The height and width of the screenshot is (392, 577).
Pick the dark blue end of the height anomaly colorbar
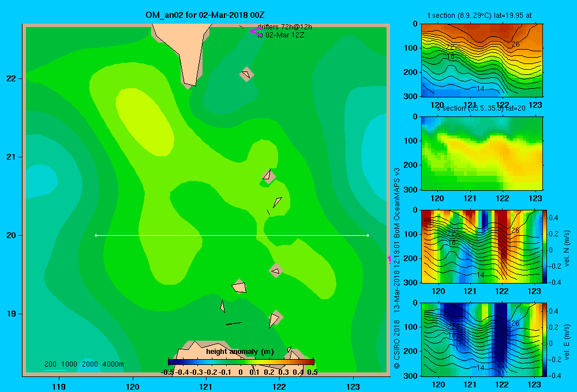[170, 362]
